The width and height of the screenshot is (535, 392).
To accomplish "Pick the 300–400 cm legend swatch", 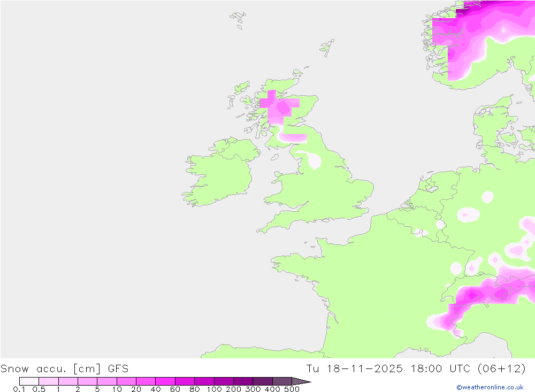I will point(263,381).
